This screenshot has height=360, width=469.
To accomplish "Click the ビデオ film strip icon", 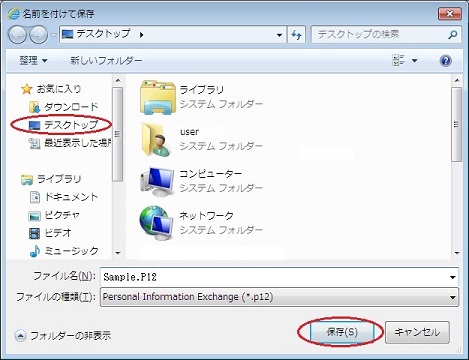I will pyautogui.click(x=34, y=233).
